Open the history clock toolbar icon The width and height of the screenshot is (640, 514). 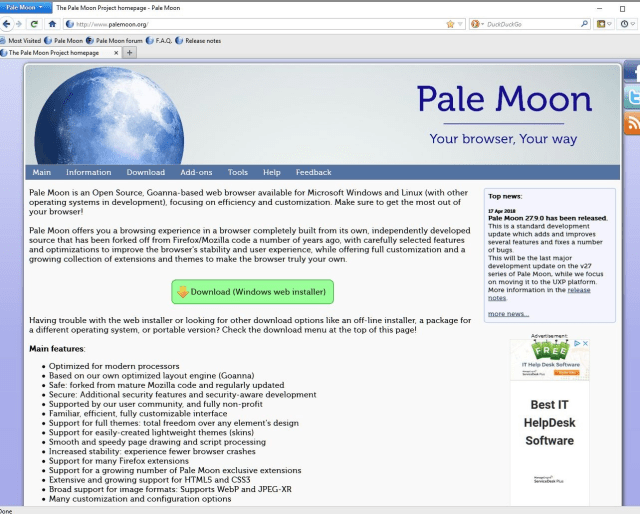pos(624,24)
